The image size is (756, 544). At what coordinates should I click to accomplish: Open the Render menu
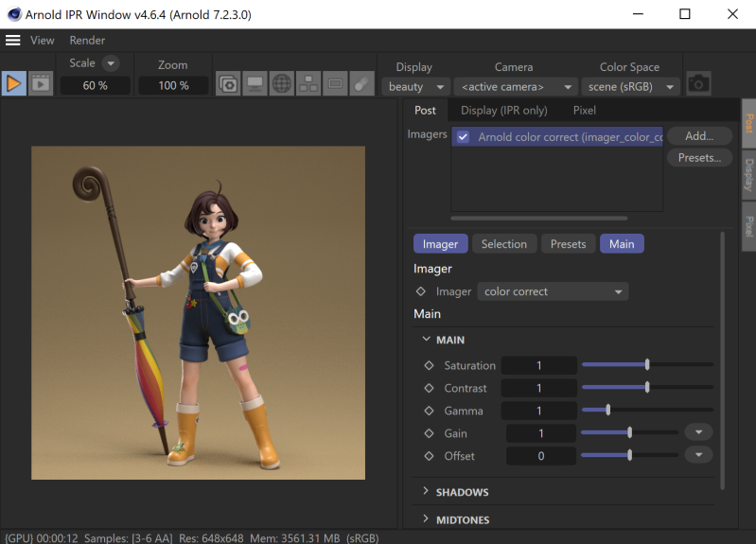pos(87,41)
